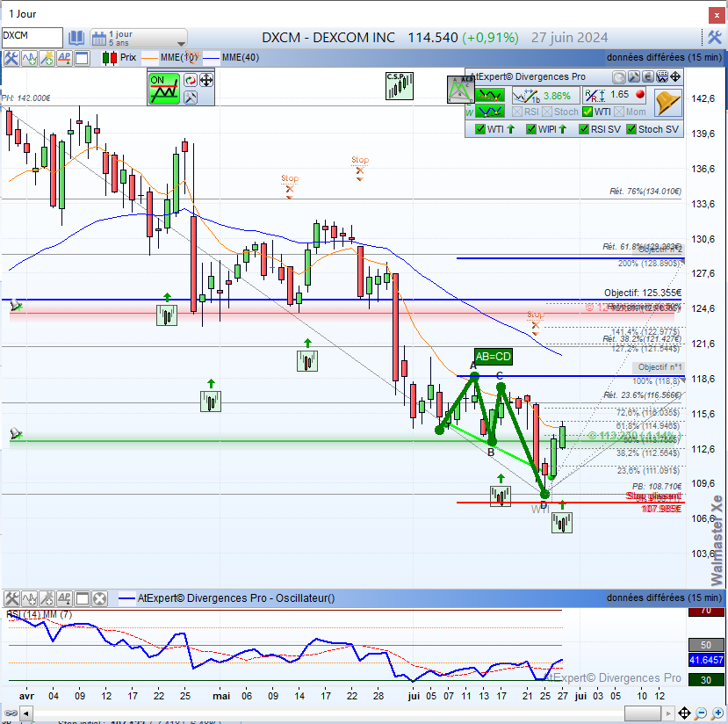Toggle bearish divergence red-line button
This screenshot has height=724, width=728.
[x=490, y=95]
